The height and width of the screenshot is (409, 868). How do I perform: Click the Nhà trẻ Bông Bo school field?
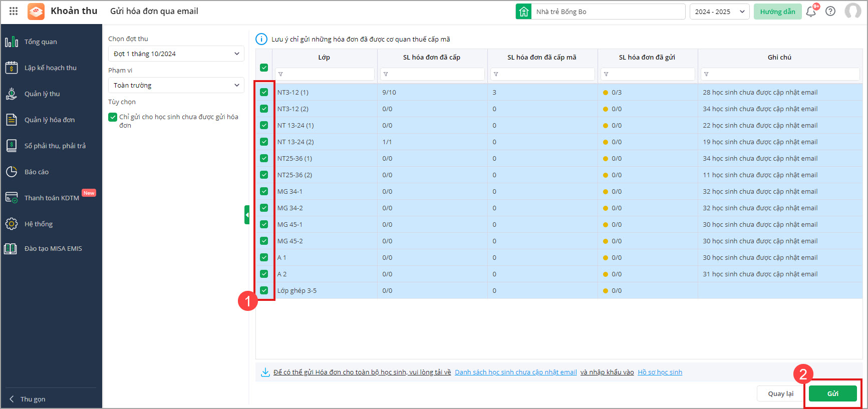pyautogui.click(x=608, y=12)
